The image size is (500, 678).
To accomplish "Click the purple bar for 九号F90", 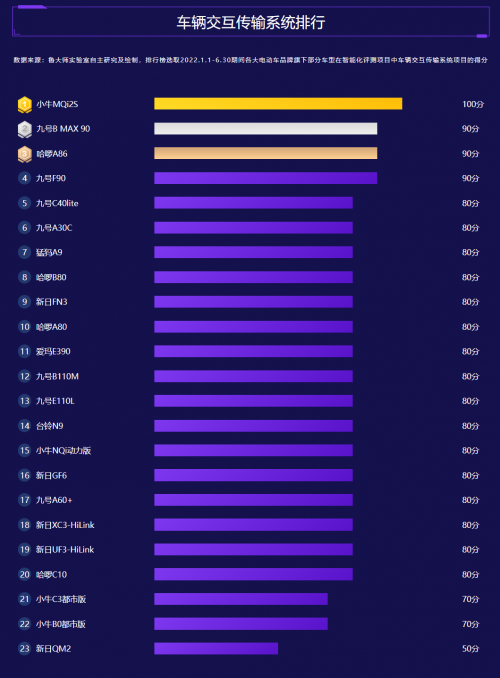I will pyautogui.click(x=266, y=178).
